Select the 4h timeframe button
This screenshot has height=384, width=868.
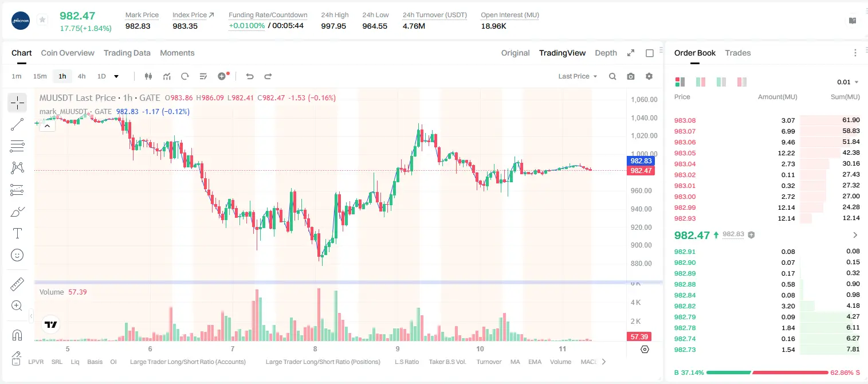81,76
